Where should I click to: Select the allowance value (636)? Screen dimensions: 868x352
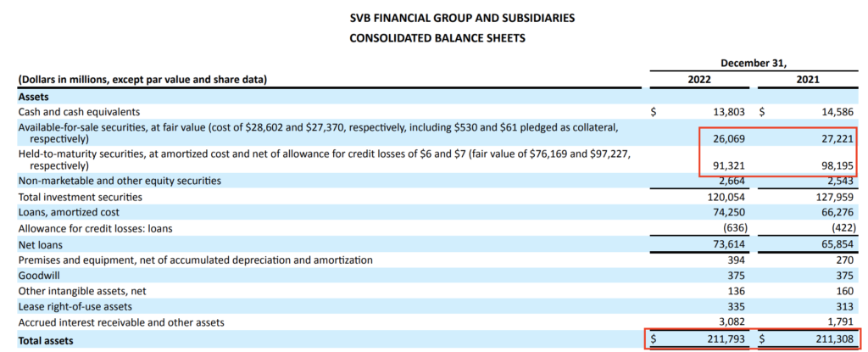tap(735, 228)
